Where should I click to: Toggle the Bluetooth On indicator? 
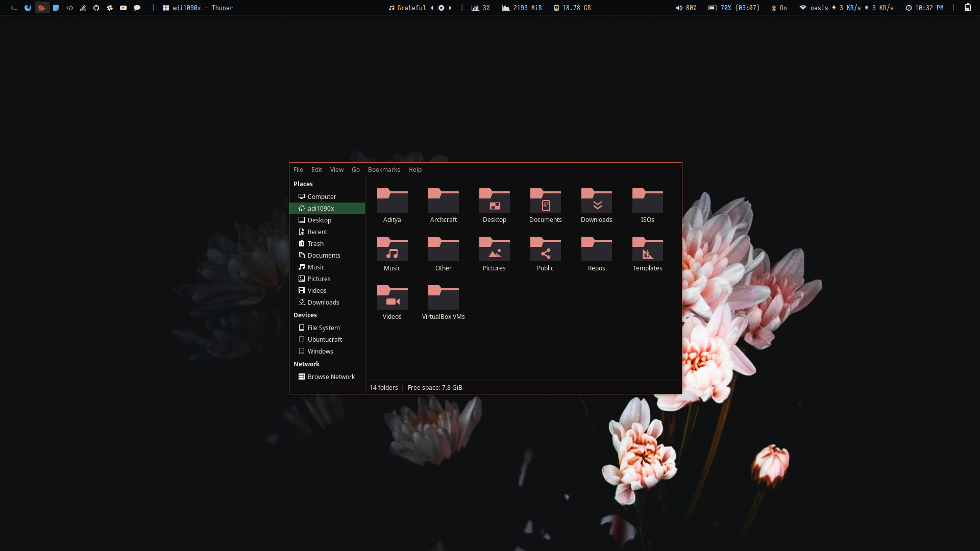point(779,8)
